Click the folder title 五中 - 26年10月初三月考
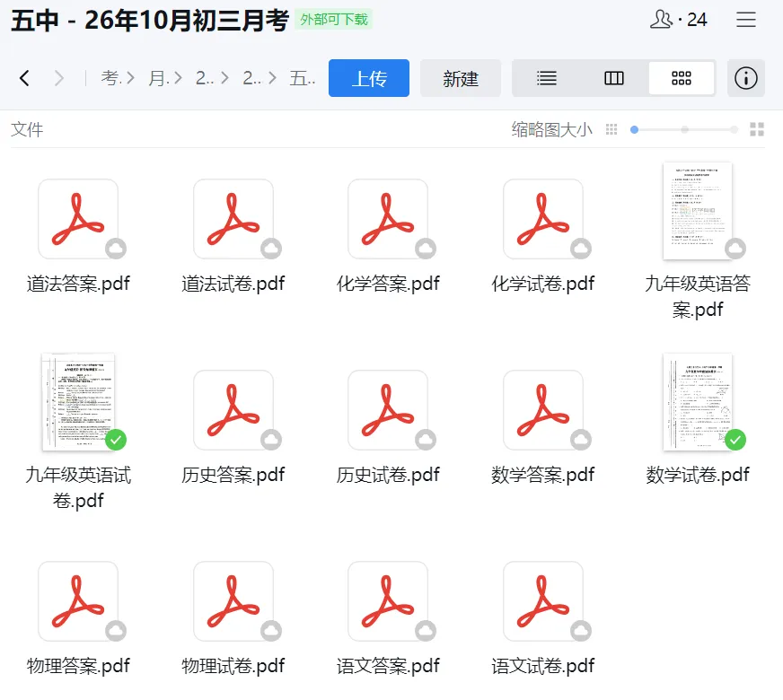The image size is (783, 700). click(x=150, y=21)
